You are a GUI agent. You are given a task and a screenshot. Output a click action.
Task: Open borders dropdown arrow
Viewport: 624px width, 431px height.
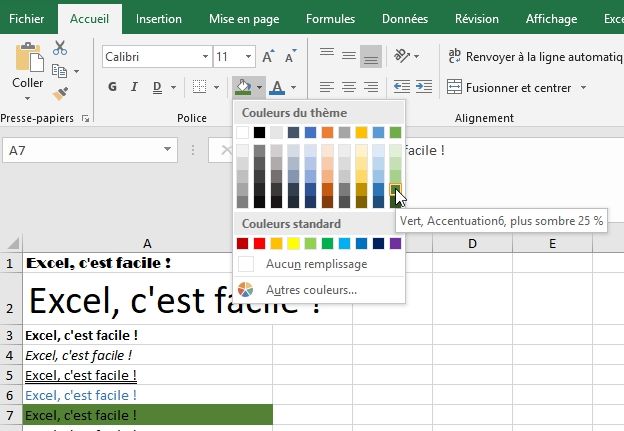[216, 87]
